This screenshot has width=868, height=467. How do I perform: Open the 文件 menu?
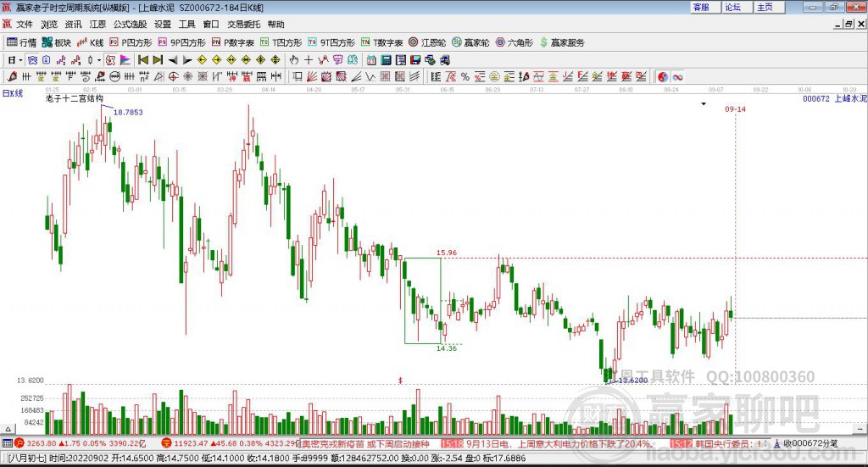pyautogui.click(x=25, y=25)
